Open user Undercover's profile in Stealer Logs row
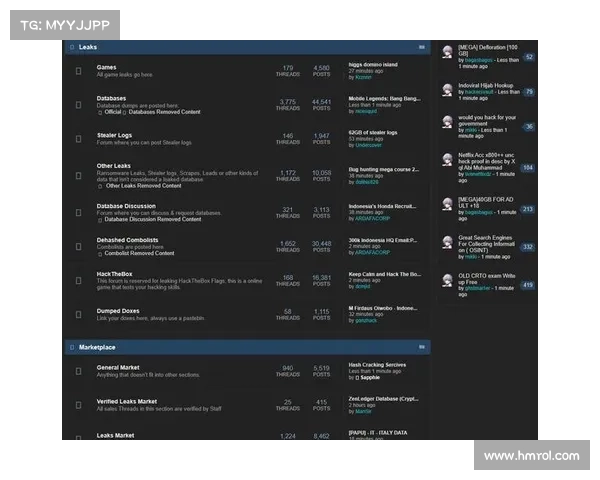The width and height of the screenshot is (600, 480). [x=368, y=145]
